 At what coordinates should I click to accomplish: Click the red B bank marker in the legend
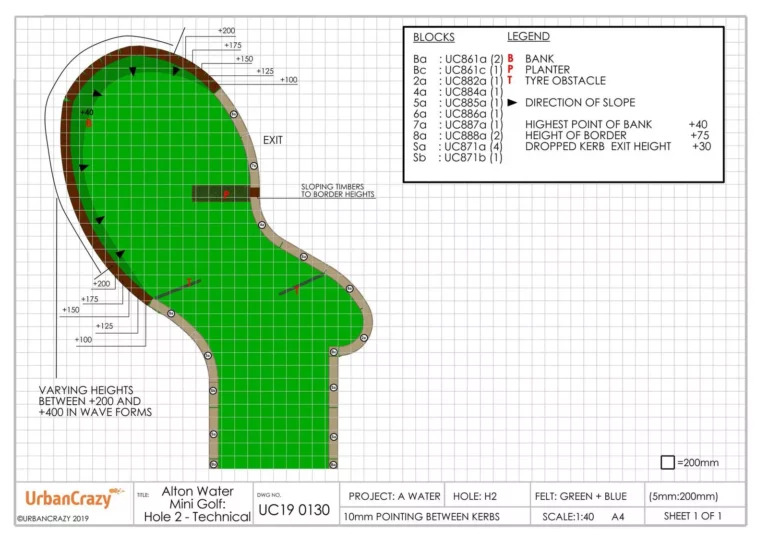(x=511, y=59)
